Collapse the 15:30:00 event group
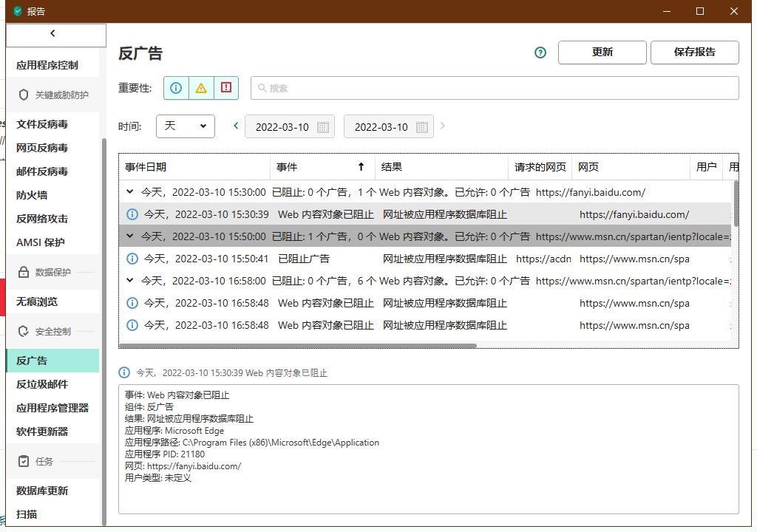Screen dimensions: 757x532 pos(130,192)
